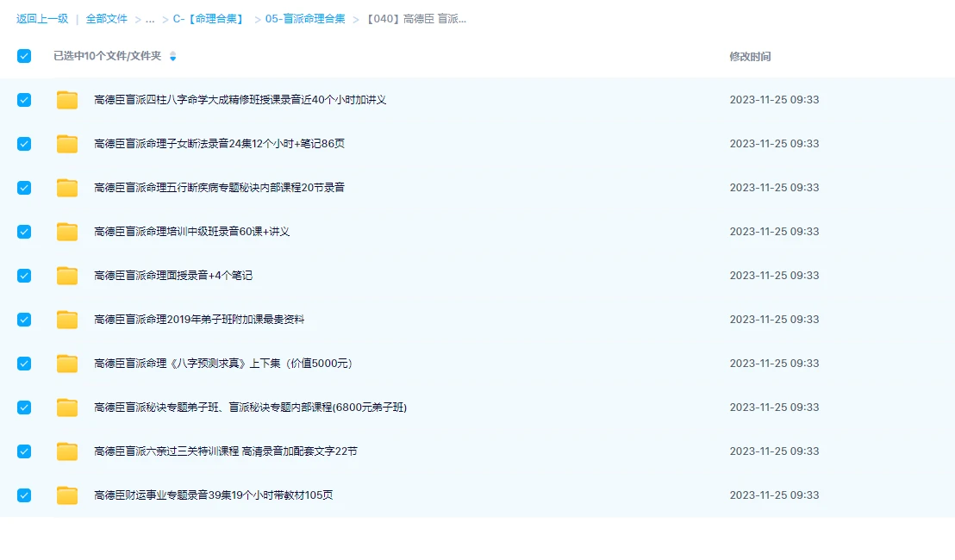The width and height of the screenshot is (955, 560).
Task: Open the folder icon for 2019年弟子班附加课最贵资料
Action: click(66, 319)
